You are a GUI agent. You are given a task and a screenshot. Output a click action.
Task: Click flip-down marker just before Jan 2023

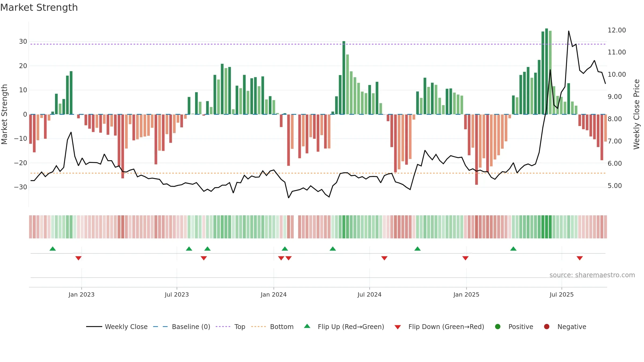78,258
